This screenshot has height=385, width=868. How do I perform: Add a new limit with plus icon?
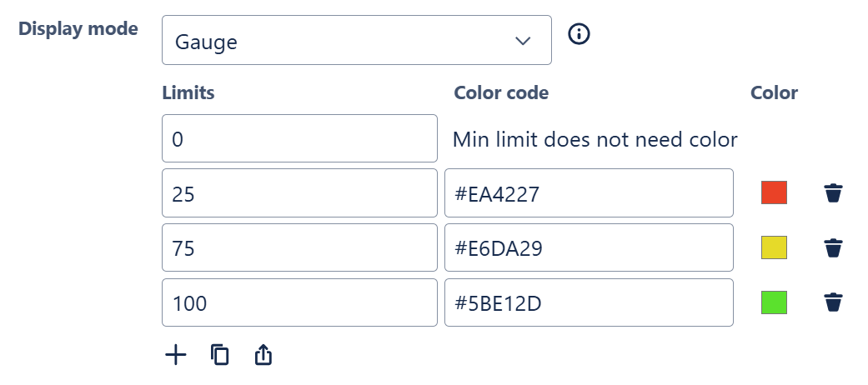[175, 355]
